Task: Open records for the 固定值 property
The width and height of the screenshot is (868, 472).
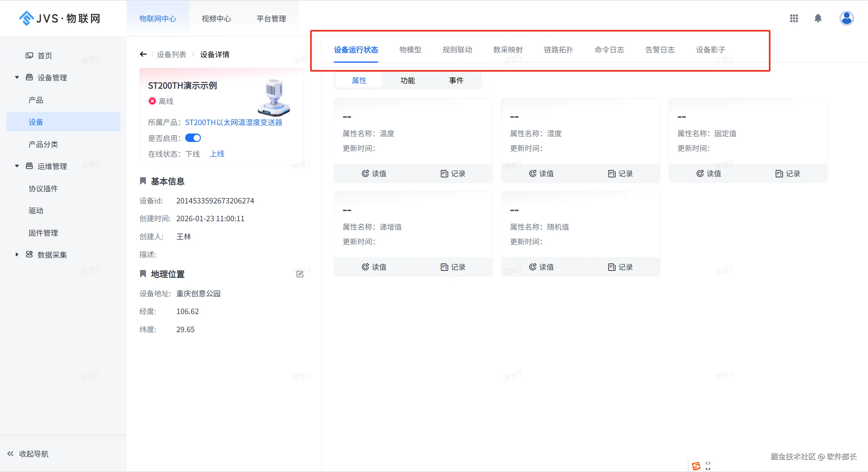Action: (787, 173)
